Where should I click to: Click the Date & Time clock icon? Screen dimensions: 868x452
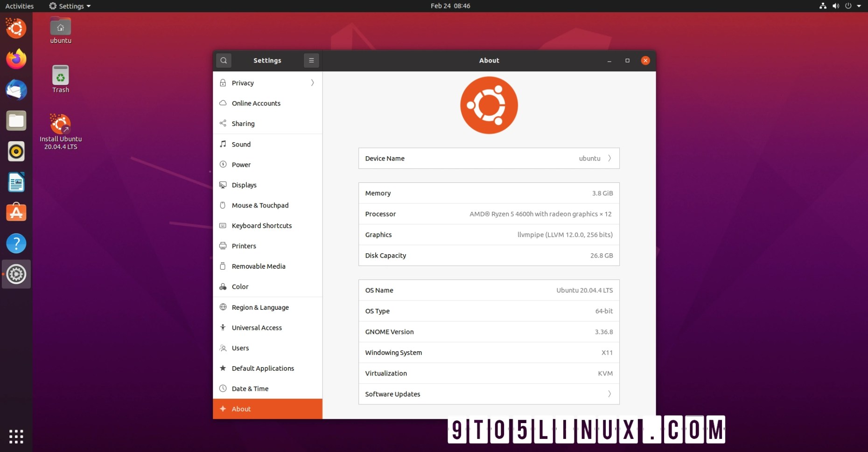(223, 388)
